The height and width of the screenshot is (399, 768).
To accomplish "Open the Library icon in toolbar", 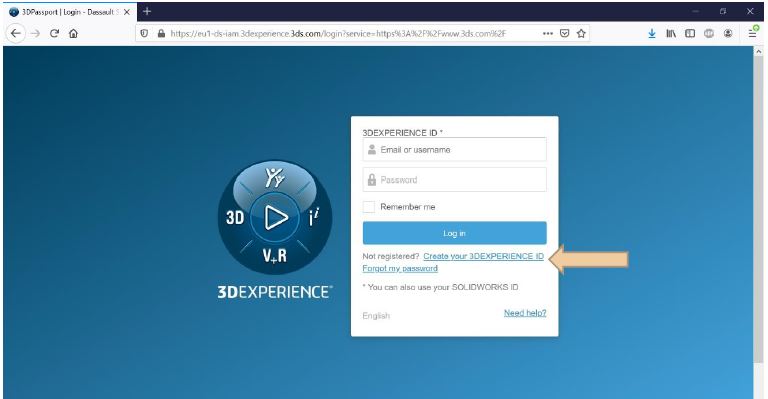I will point(671,33).
